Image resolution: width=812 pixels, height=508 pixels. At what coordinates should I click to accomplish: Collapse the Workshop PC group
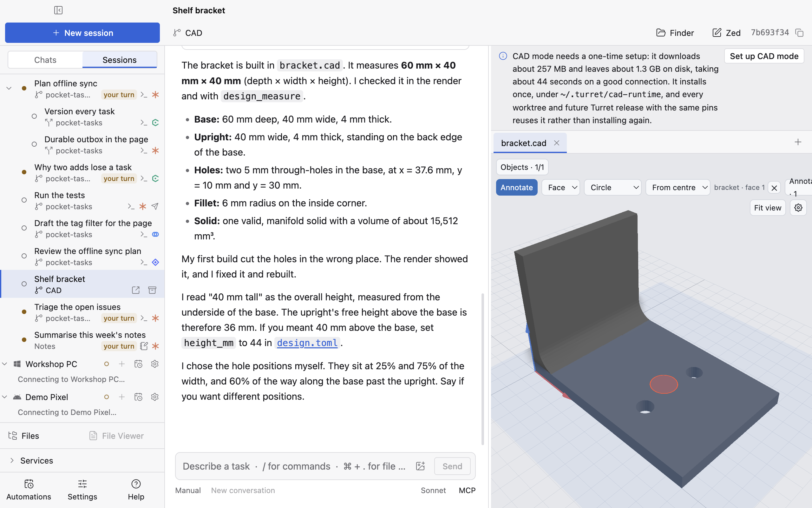click(x=5, y=364)
